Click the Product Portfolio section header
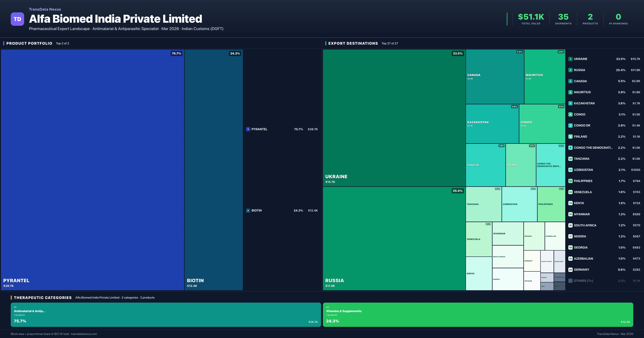 (x=29, y=43)
